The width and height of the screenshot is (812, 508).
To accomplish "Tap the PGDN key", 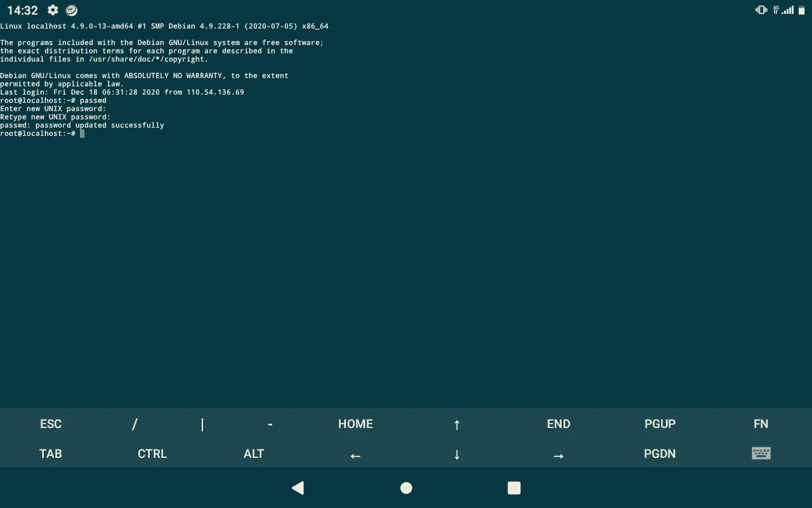I will pos(660,453).
